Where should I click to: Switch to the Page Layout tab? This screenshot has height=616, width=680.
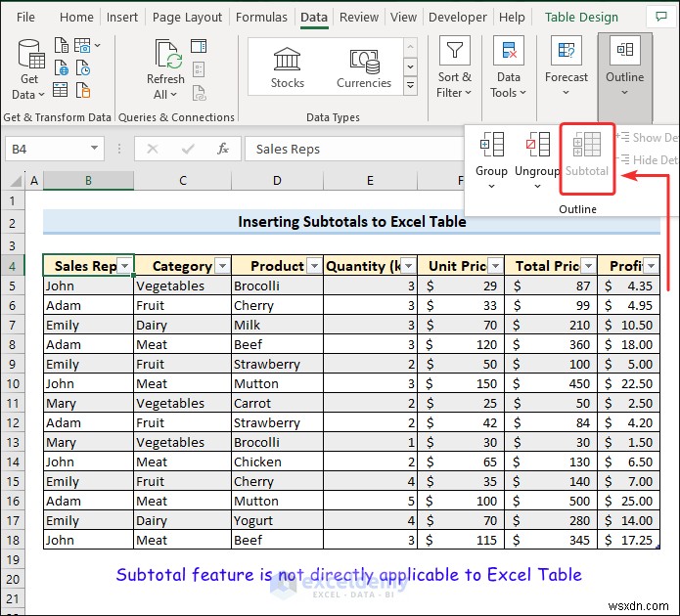(x=187, y=17)
